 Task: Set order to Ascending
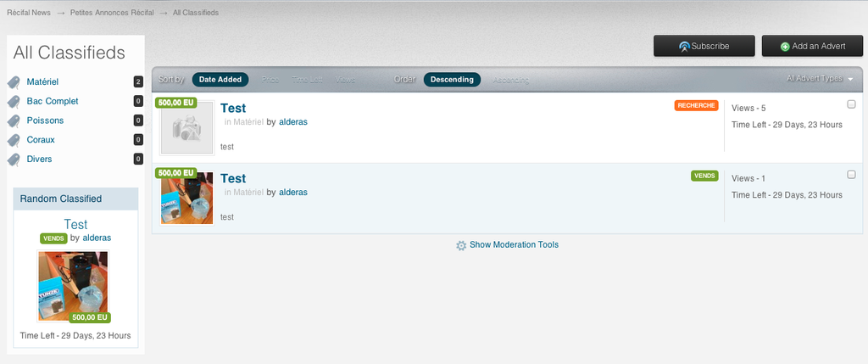coord(510,80)
